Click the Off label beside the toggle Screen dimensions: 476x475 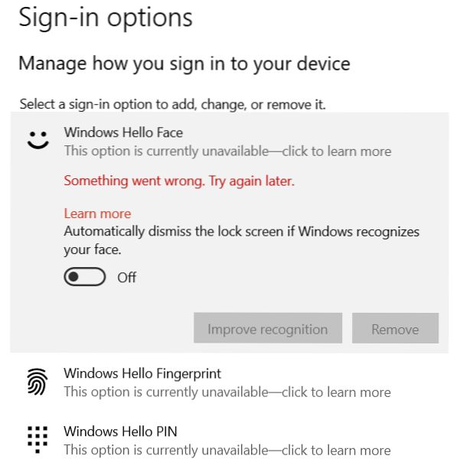point(127,278)
